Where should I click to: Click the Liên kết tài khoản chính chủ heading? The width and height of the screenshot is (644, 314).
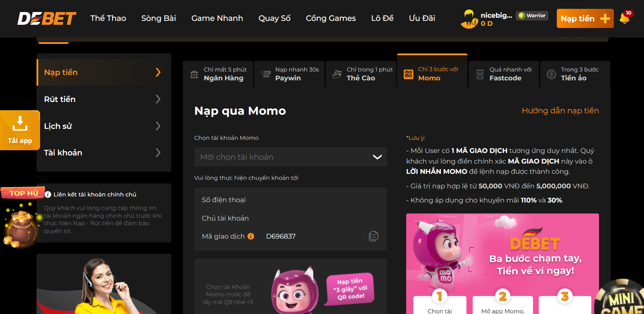point(95,194)
